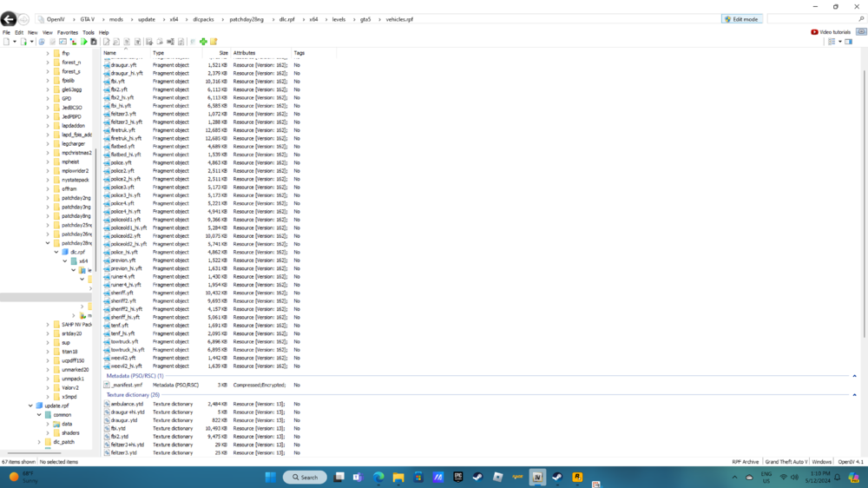
Task: Click 'mods' in the address breadcrumb
Action: coord(116,19)
